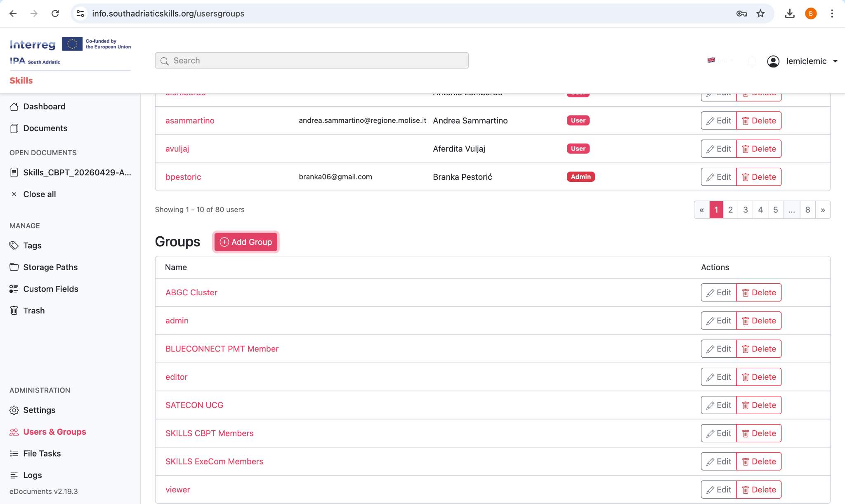
Task: Click the Custom Fields icon in sidebar
Action: pyautogui.click(x=14, y=289)
